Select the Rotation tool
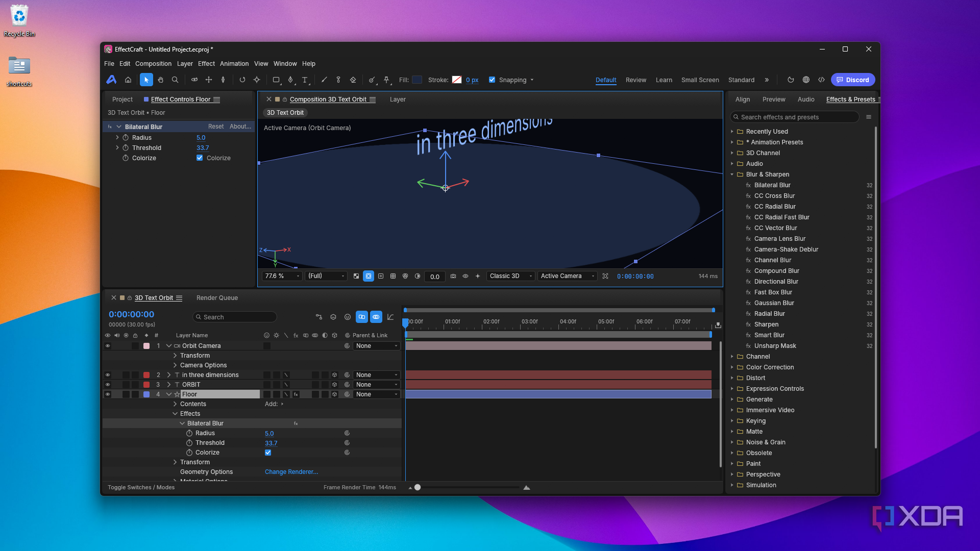This screenshot has height=551, width=980. (x=242, y=80)
